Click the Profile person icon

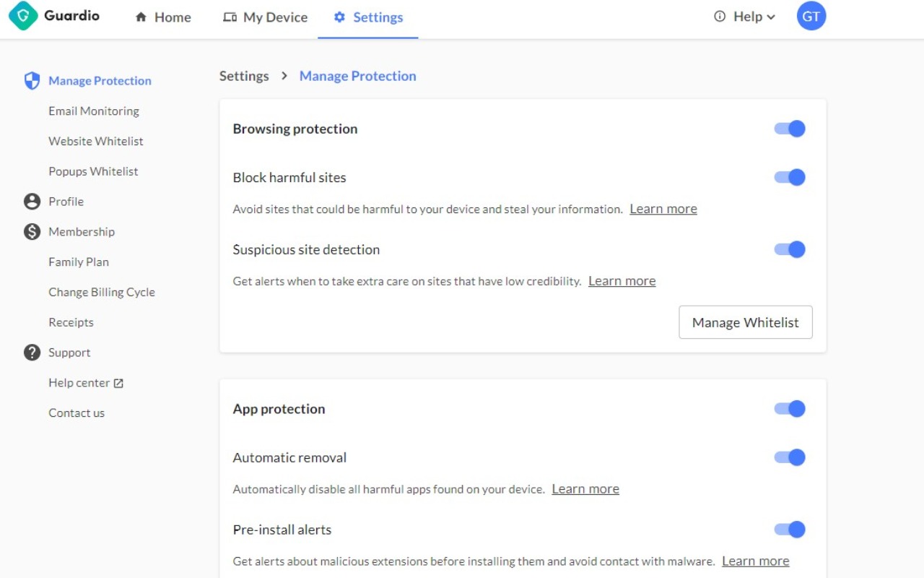pos(32,202)
